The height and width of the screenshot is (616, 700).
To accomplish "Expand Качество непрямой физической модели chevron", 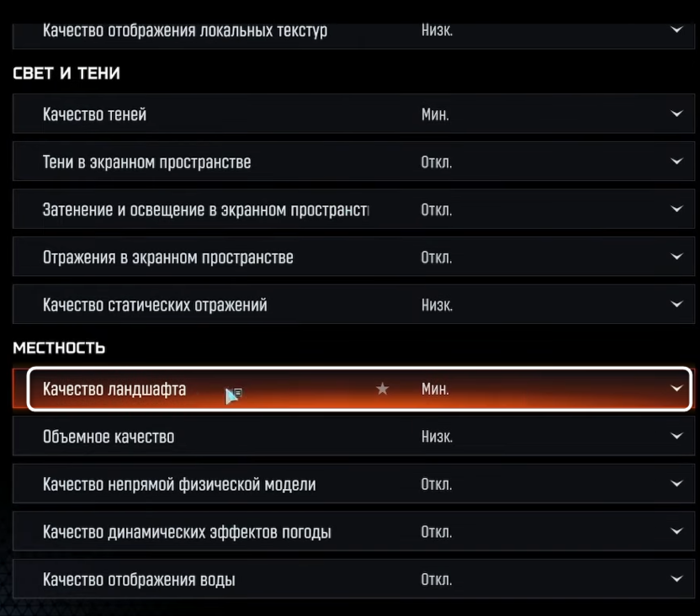I will coord(677,485).
